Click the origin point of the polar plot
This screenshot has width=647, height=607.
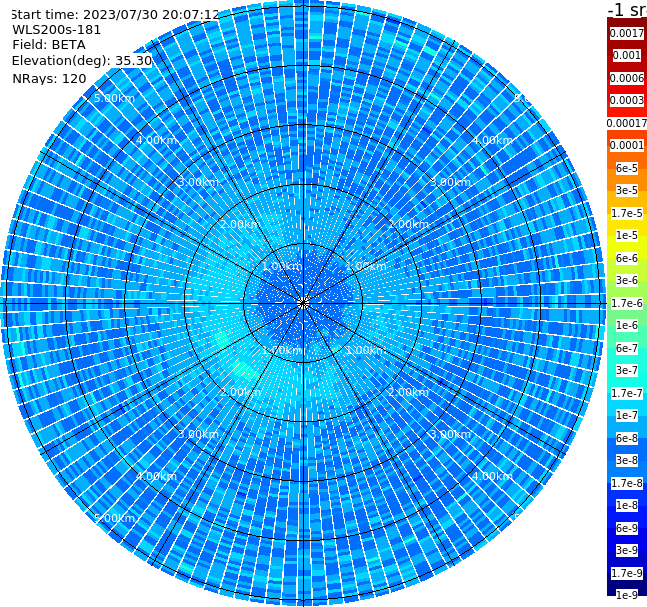pos(303,303)
